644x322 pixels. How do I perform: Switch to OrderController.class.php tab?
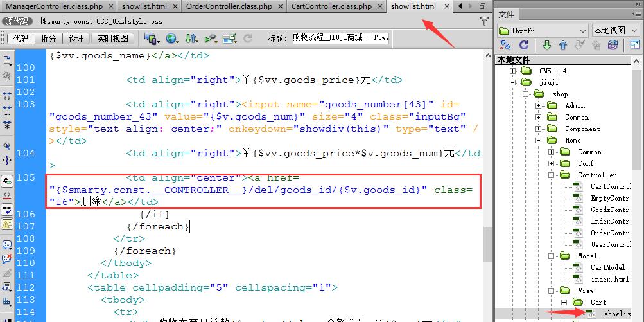pos(229,6)
